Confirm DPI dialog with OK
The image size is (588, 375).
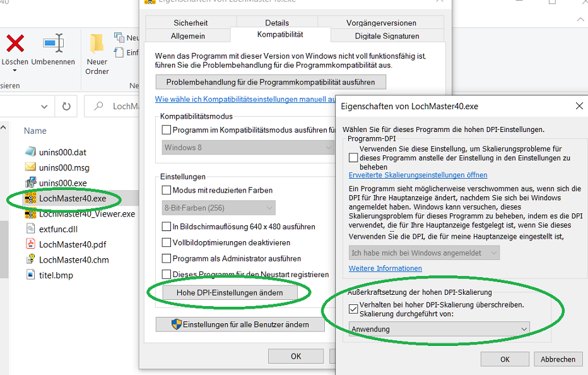coord(505,359)
